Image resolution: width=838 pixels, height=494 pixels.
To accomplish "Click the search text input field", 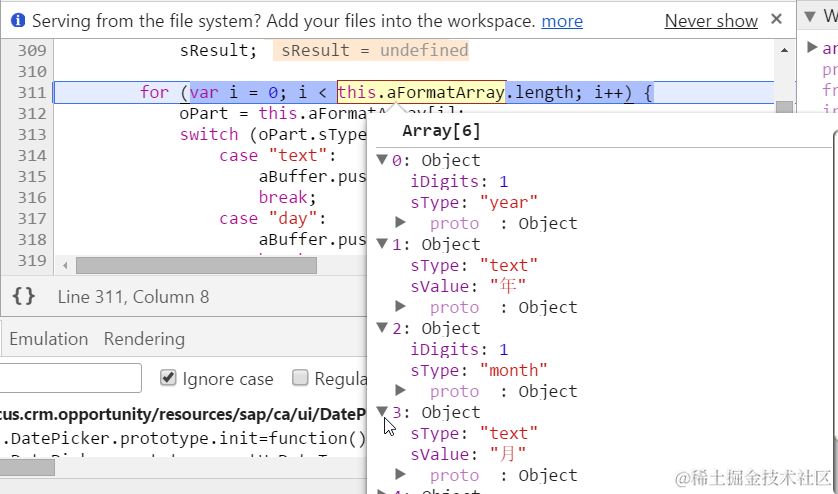I will pyautogui.click(x=71, y=378).
